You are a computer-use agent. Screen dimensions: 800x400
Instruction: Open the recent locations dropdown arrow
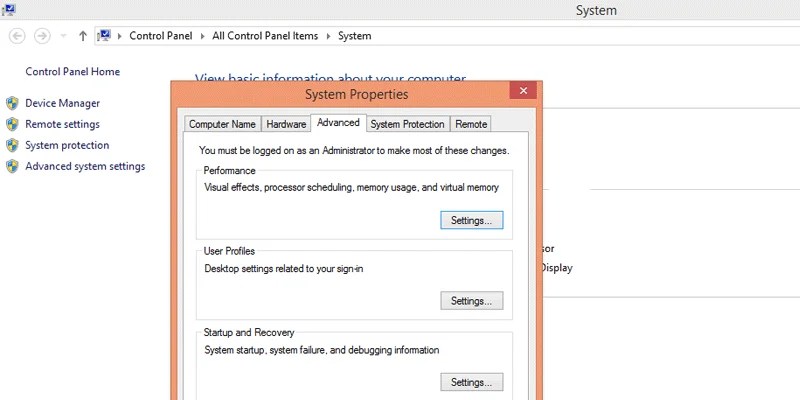tap(63, 36)
